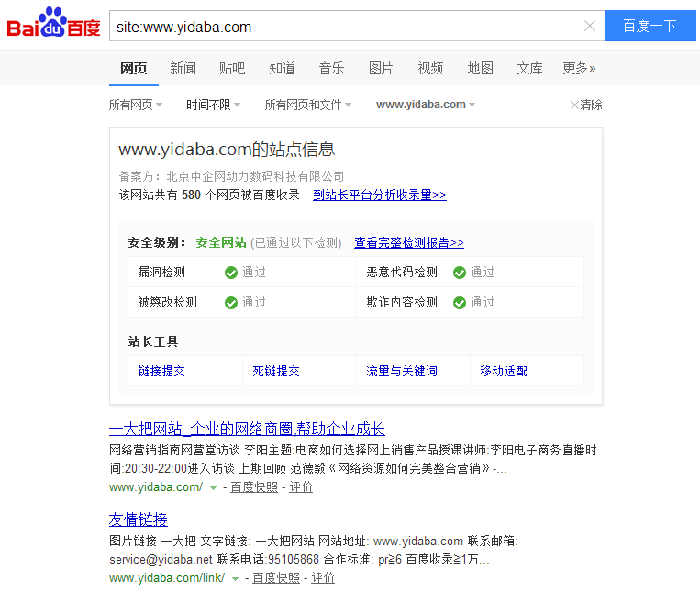Click green check icon beside 欺诈内容检测
Viewport: 700px width, 592px height.
click(x=460, y=303)
